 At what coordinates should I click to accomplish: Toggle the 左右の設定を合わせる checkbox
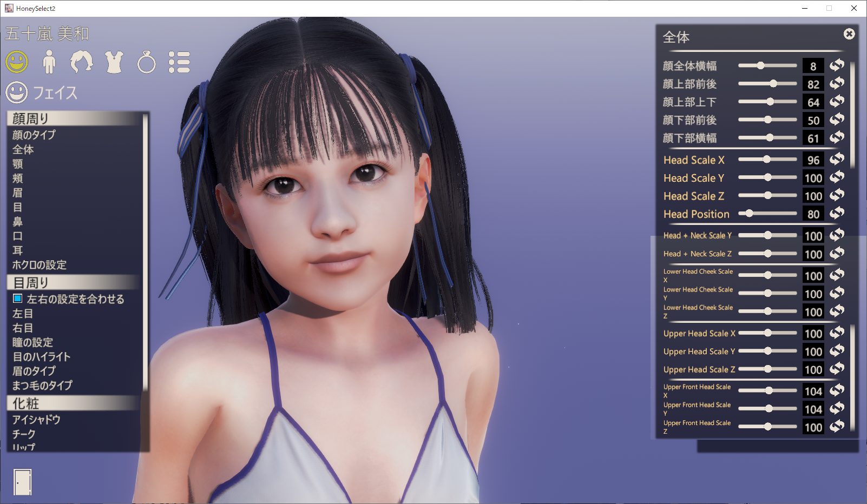tap(17, 299)
